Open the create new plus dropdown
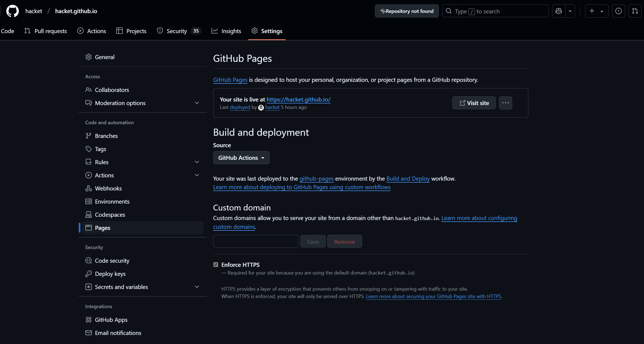Image resolution: width=644 pixels, height=344 pixels. (x=596, y=11)
